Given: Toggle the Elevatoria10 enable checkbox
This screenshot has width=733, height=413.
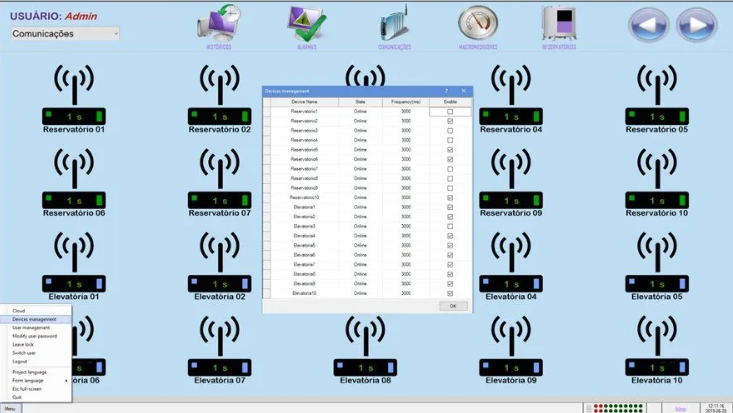Looking at the screenshot, I should click(x=450, y=293).
